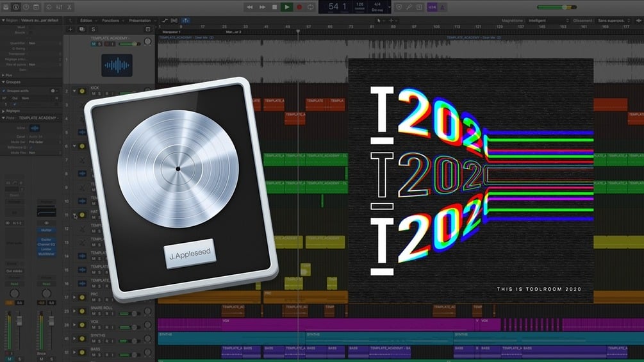
Task: Click the Marqueur 1 marker
Action: (x=172, y=31)
